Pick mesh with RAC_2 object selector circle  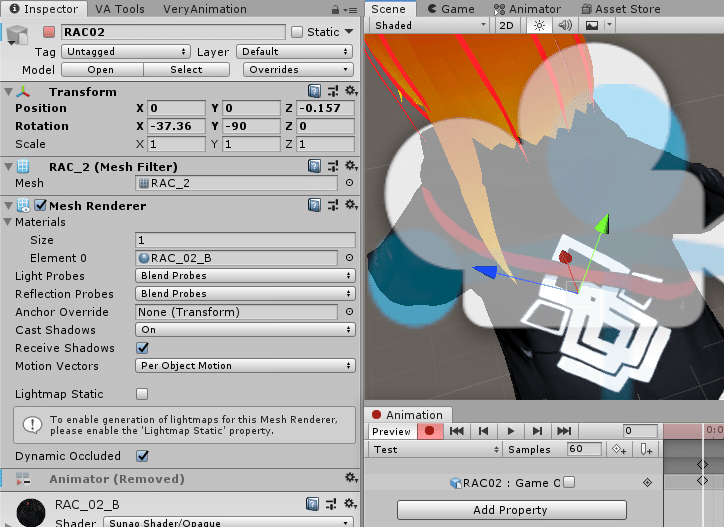pyautogui.click(x=350, y=183)
